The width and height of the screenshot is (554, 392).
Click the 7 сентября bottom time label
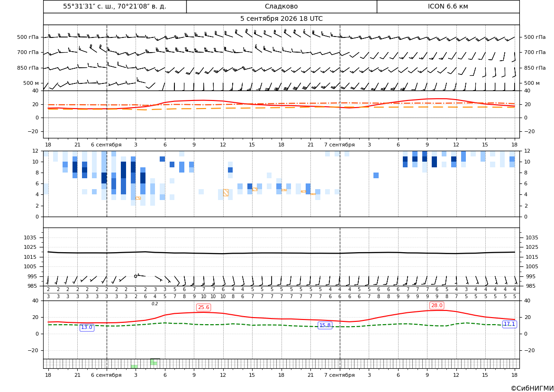(339, 375)
